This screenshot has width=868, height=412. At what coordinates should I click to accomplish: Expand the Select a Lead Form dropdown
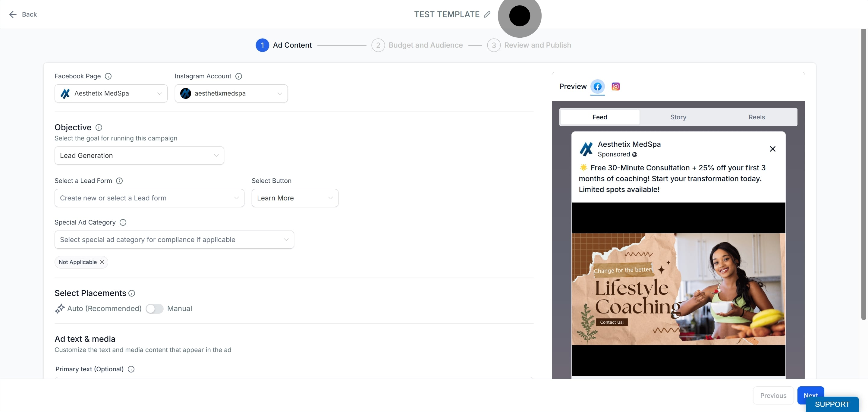click(x=149, y=198)
